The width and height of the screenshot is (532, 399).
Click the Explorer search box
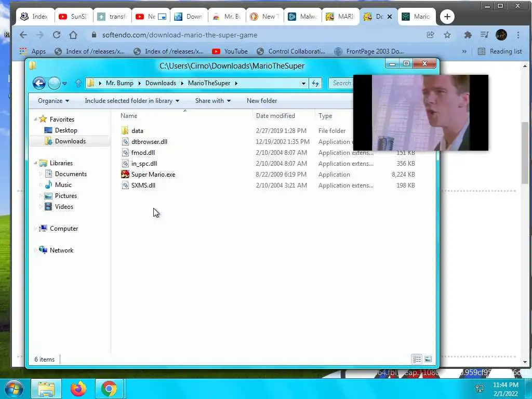(341, 83)
